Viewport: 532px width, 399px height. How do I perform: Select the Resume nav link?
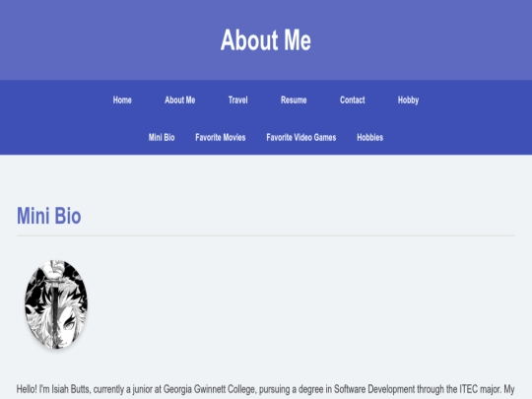tap(294, 100)
